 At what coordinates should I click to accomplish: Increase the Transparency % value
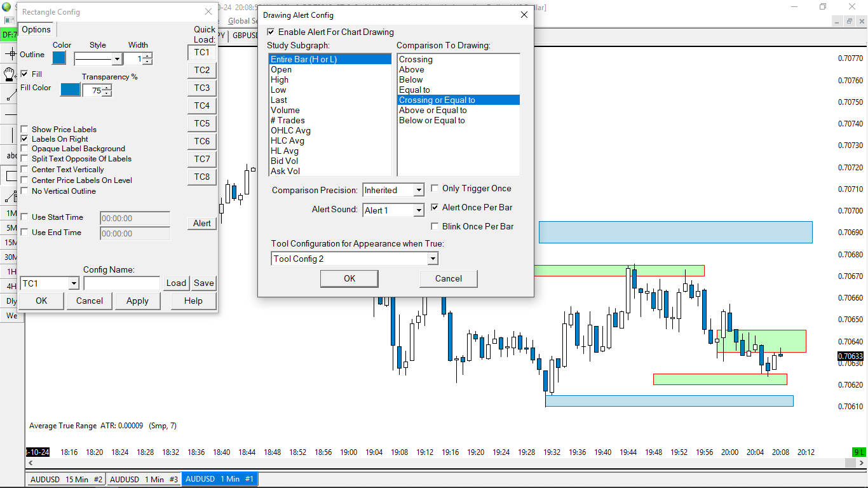[x=107, y=88]
